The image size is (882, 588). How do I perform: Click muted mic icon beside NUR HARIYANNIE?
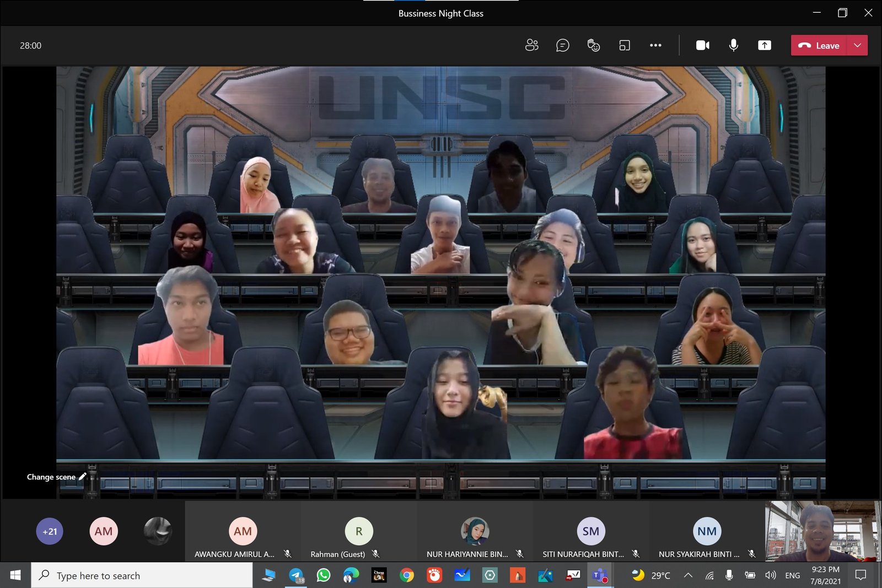(519, 554)
